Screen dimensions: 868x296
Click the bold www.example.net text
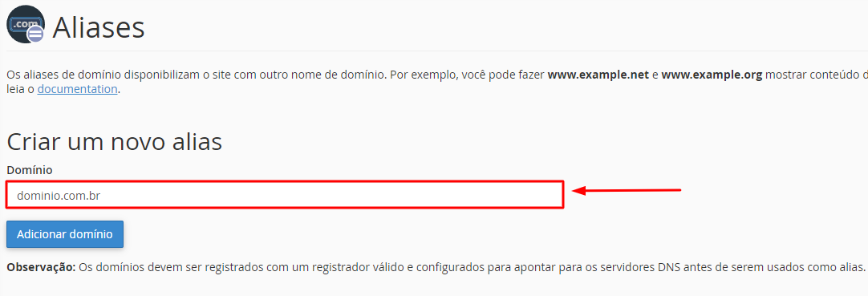(x=598, y=74)
